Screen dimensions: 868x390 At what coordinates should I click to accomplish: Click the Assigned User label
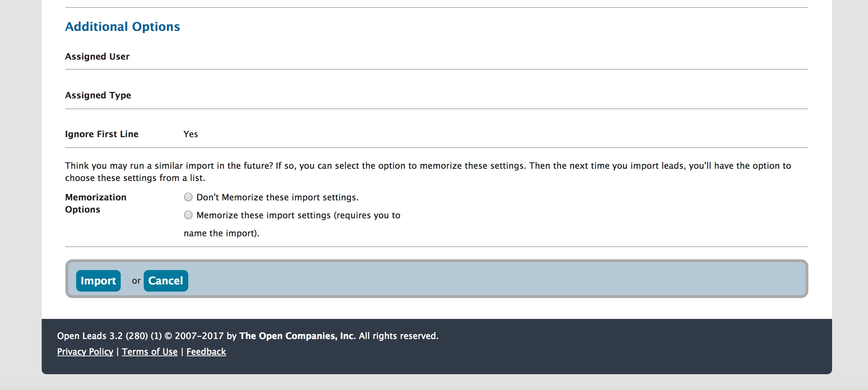pos(97,57)
